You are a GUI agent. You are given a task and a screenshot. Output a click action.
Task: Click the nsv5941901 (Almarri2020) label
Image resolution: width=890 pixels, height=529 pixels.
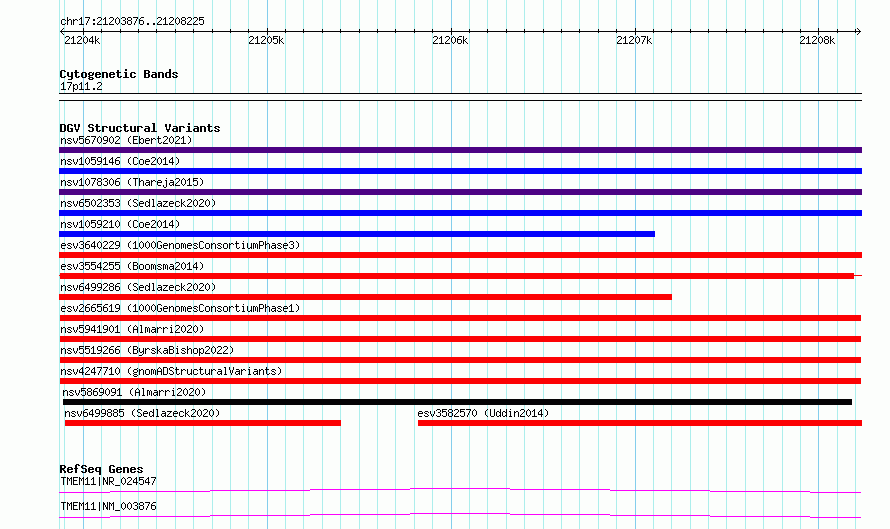tap(132, 329)
